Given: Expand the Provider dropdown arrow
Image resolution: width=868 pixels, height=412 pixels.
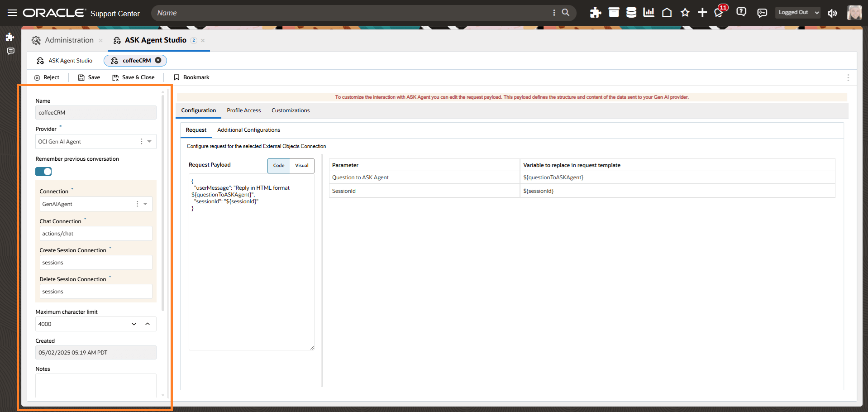Looking at the screenshot, I should [x=150, y=141].
